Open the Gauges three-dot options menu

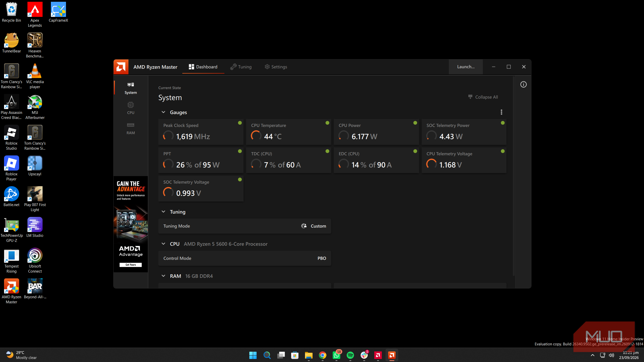(501, 112)
